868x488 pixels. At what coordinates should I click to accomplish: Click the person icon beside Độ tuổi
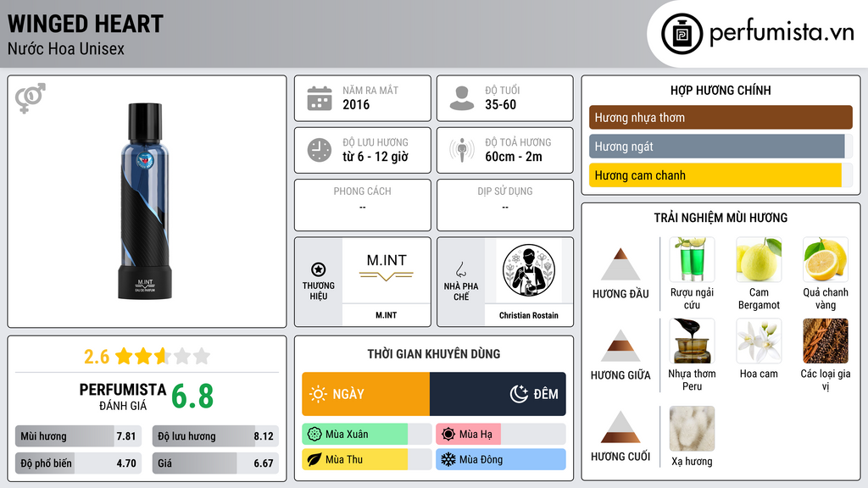pyautogui.click(x=462, y=98)
